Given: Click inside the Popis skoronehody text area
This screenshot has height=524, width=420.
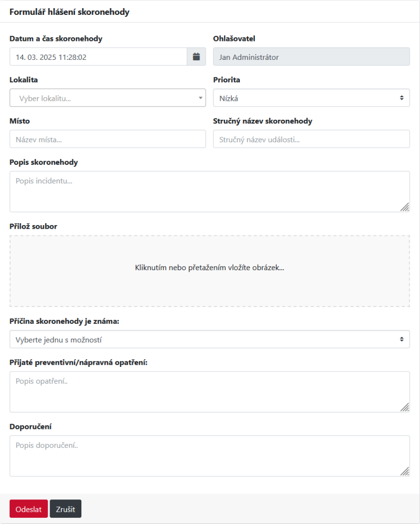Looking at the screenshot, I should [x=205, y=191].
